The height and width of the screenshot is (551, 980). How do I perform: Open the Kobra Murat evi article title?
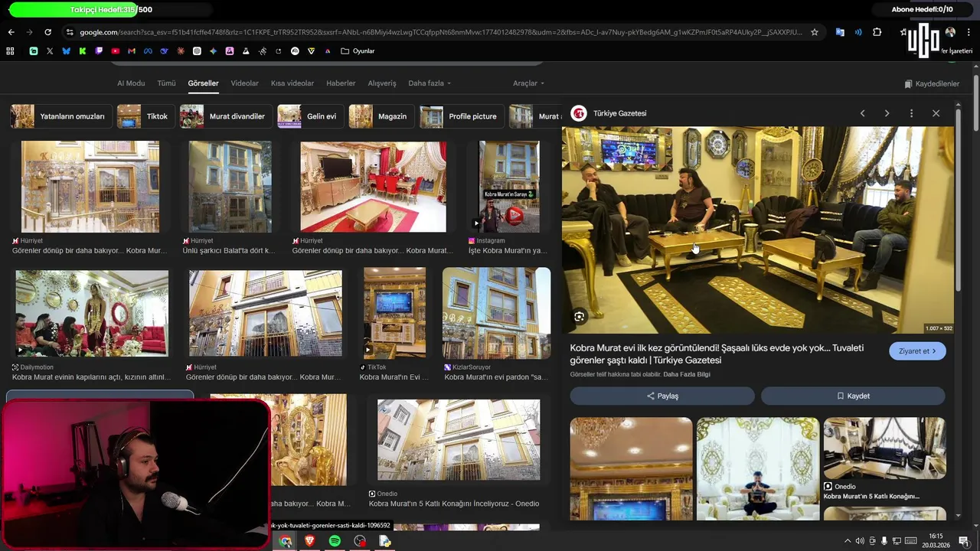[x=717, y=354]
